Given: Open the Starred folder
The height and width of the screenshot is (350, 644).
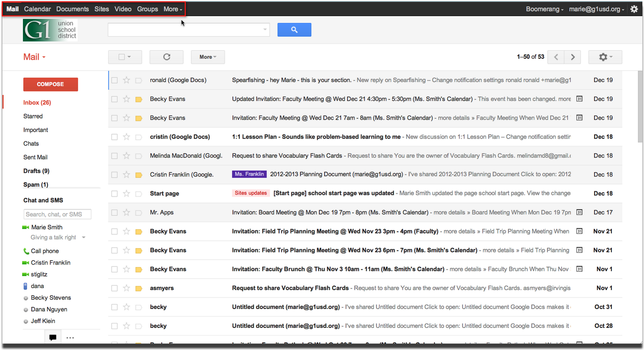Looking at the screenshot, I should (33, 116).
